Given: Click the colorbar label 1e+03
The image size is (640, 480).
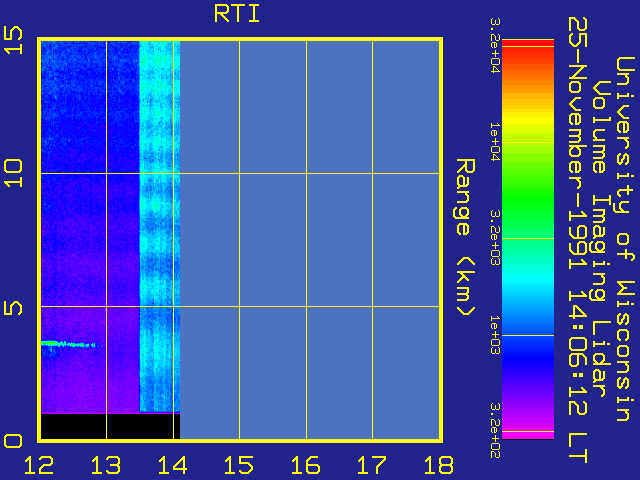Looking at the screenshot, I should (495, 335).
